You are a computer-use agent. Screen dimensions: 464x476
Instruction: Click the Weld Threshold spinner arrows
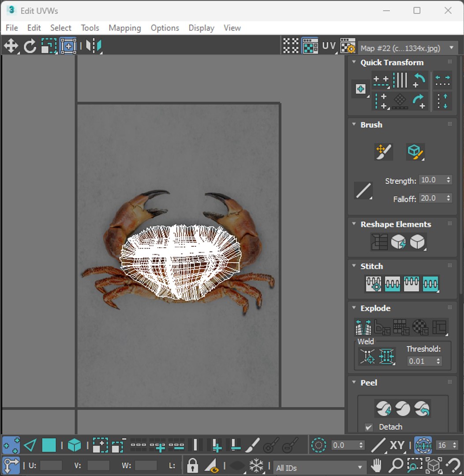[x=438, y=361]
